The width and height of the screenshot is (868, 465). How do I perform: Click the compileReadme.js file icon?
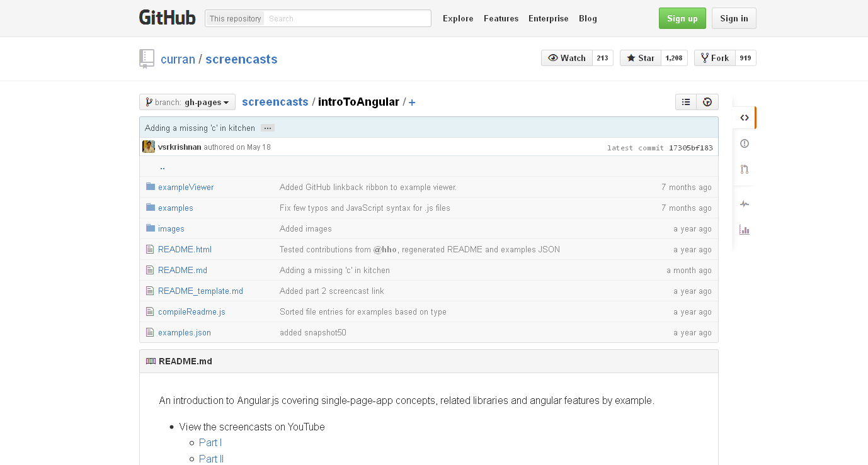[150, 311]
